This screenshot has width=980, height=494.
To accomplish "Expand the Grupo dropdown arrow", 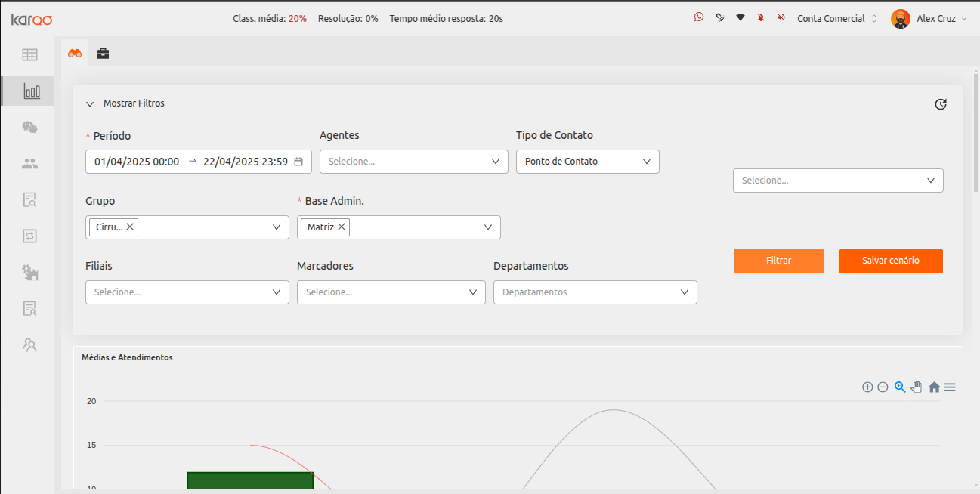I will coord(277,227).
